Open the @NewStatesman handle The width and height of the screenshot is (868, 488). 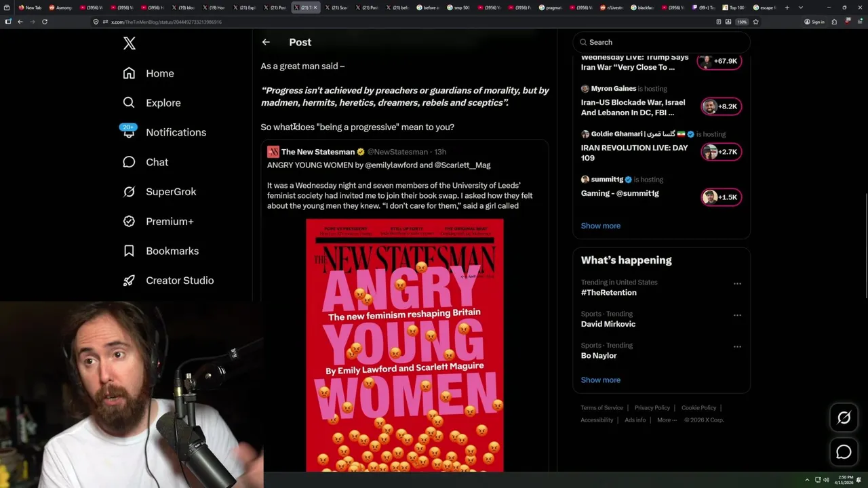(x=397, y=152)
